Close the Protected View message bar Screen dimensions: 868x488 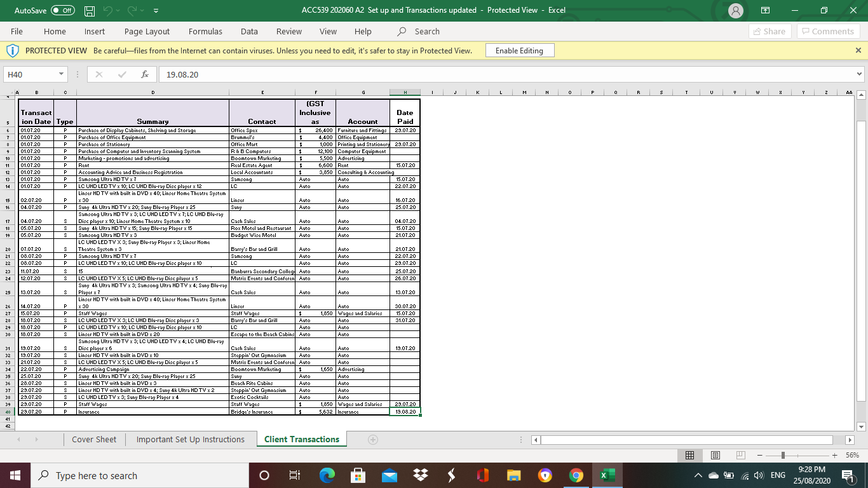(x=858, y=50)
